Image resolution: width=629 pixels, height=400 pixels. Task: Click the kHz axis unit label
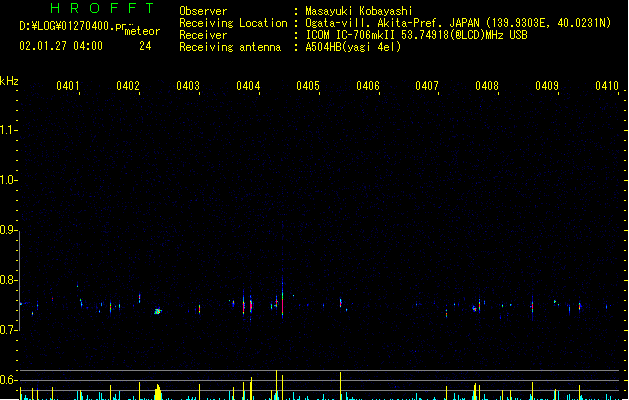coord(9,81)
